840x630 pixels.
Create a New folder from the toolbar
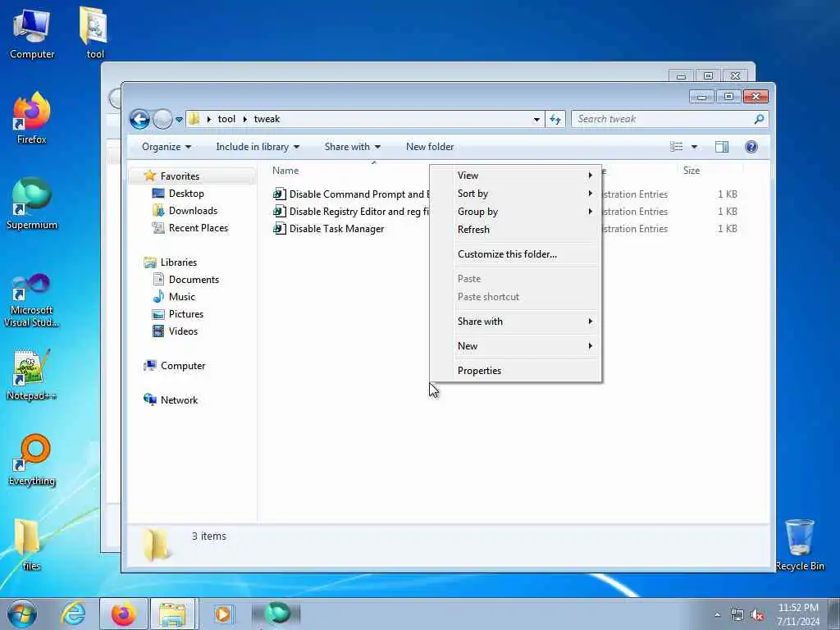pyautogui.click(x=430, y=147)
